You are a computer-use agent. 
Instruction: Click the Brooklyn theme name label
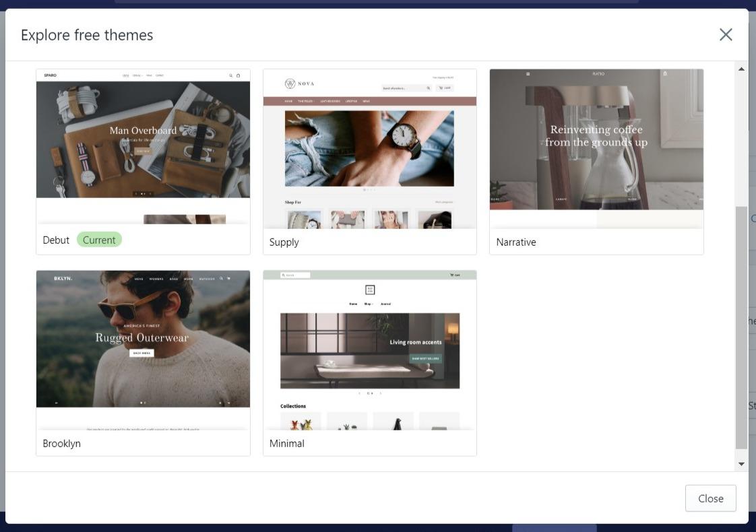click(x=62, y=444)
